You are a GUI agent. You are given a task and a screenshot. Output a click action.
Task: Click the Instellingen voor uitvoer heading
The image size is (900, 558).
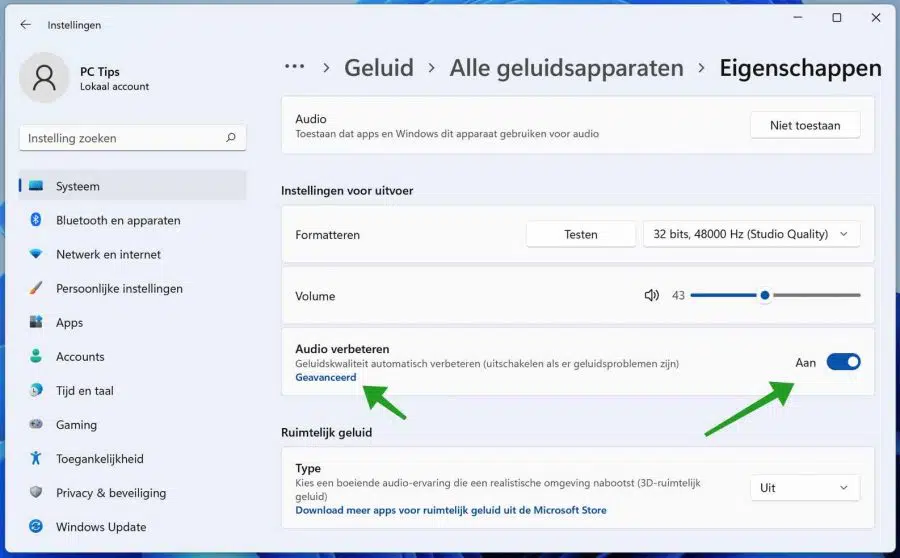coord(347,191)
